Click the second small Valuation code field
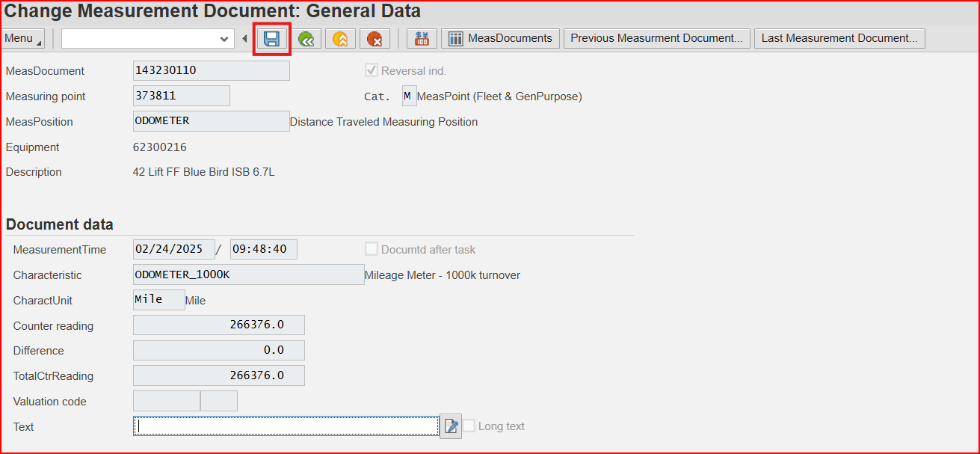 (219, 401)
